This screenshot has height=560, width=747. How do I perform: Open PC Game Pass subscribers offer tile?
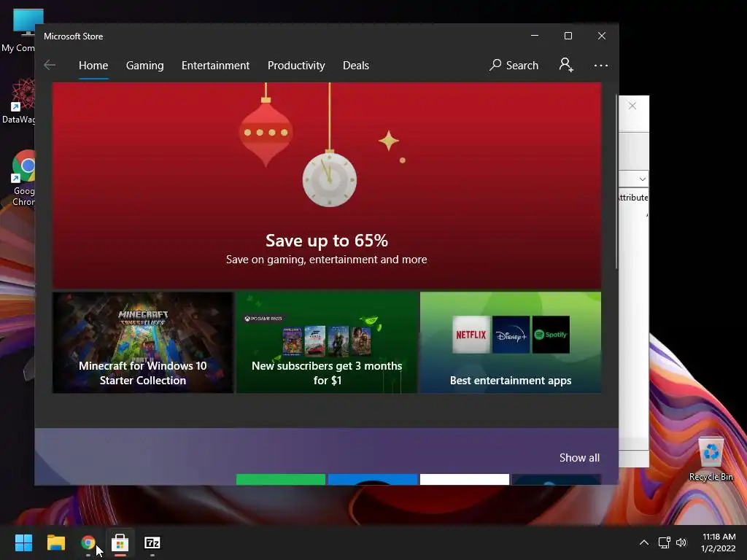[x=327, y=343]
